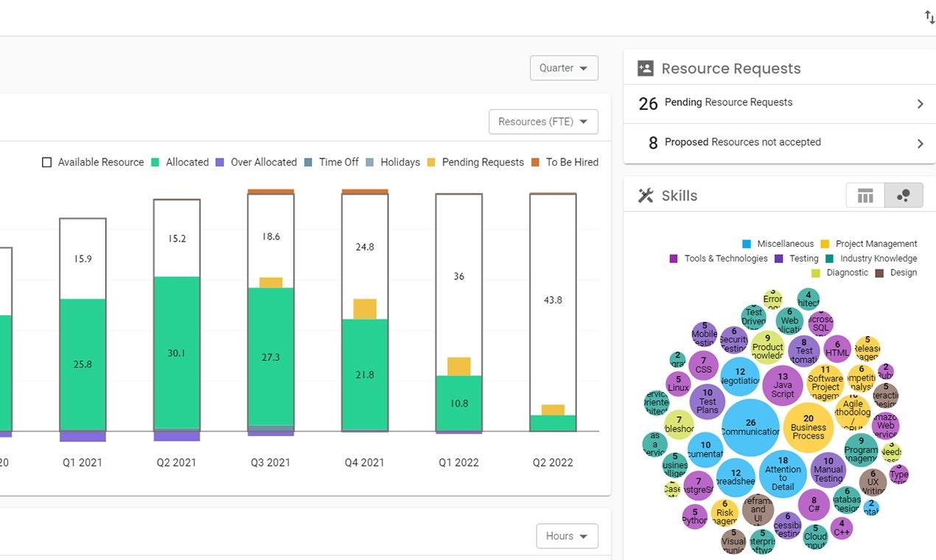Click the Pending Resource Requests link
Screen dimensions: 936x560
(x=728, y=102)
